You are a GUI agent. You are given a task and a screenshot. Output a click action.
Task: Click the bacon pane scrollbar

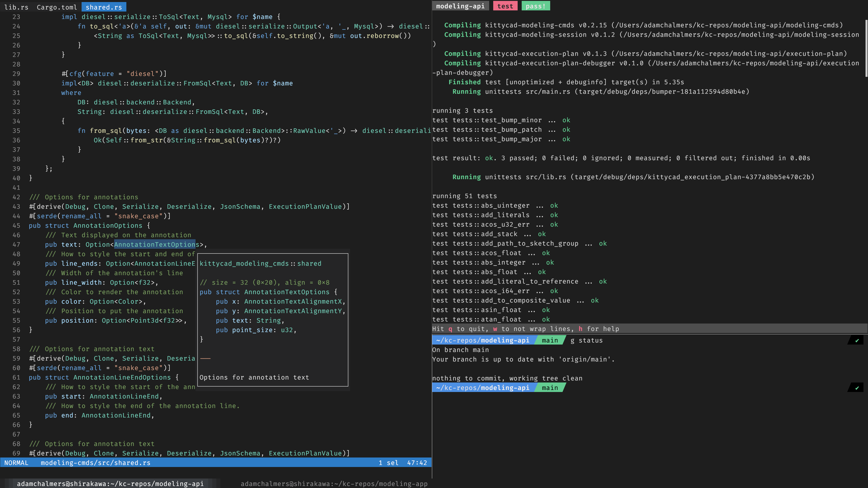866,49
